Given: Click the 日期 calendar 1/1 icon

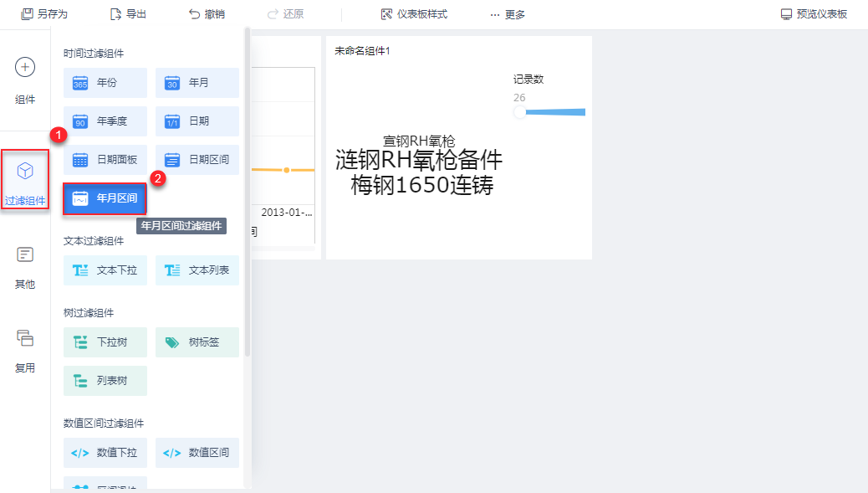Looking at the screenshot, I should pos(172,121).
